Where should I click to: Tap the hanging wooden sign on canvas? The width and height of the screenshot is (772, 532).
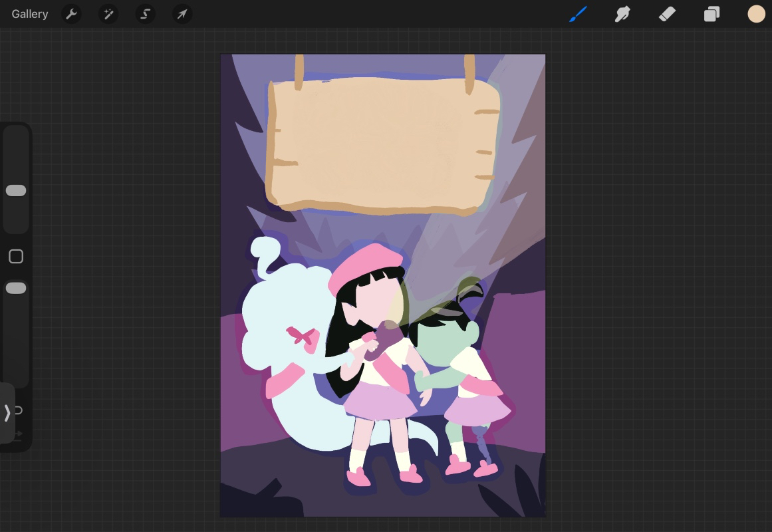click(x=382, y=145)
